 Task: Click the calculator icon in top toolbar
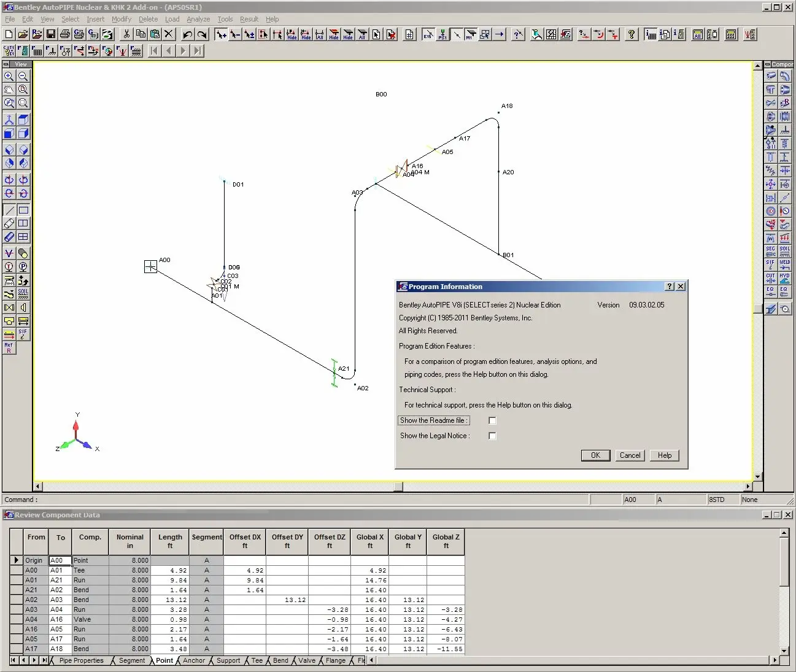pyautogui.click(x=731, y=34)
